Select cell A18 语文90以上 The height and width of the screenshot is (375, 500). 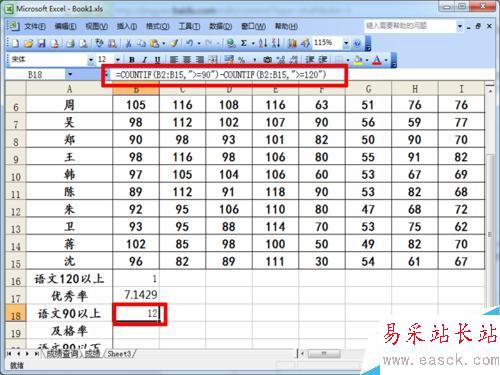click(x=69, y=314)
